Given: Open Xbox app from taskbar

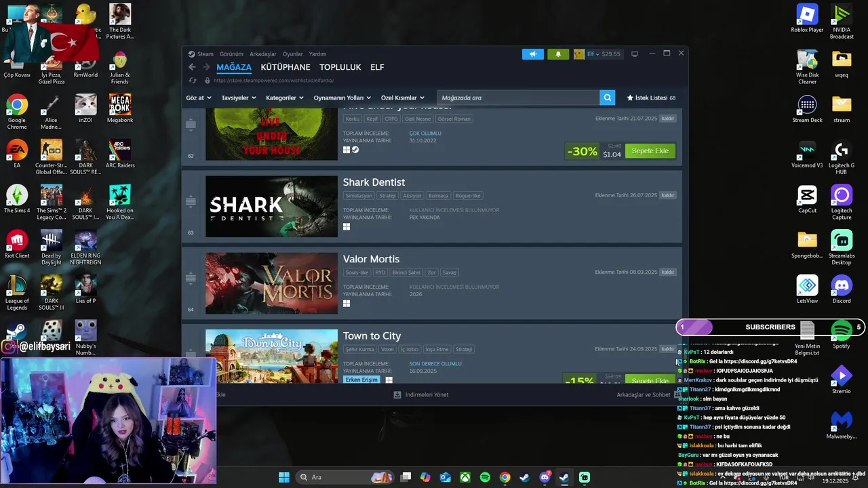Looking at the screenshot, I should pyautogui.click(x=465, y=477).
